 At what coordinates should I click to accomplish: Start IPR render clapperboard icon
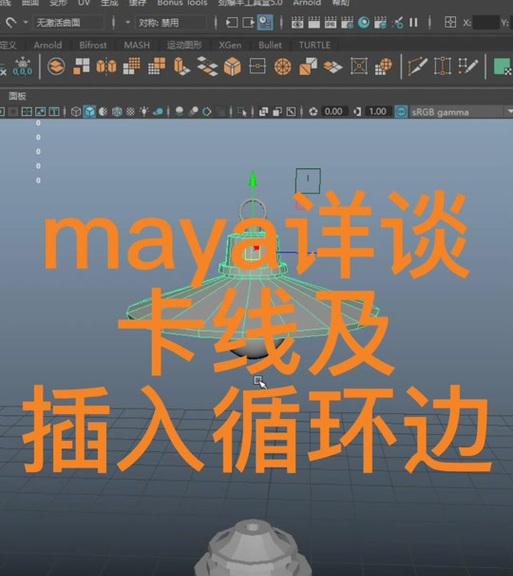330,23
